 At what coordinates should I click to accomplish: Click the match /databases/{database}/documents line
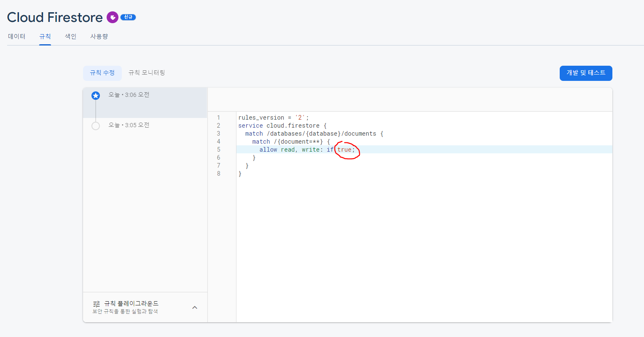coord(314,134)
